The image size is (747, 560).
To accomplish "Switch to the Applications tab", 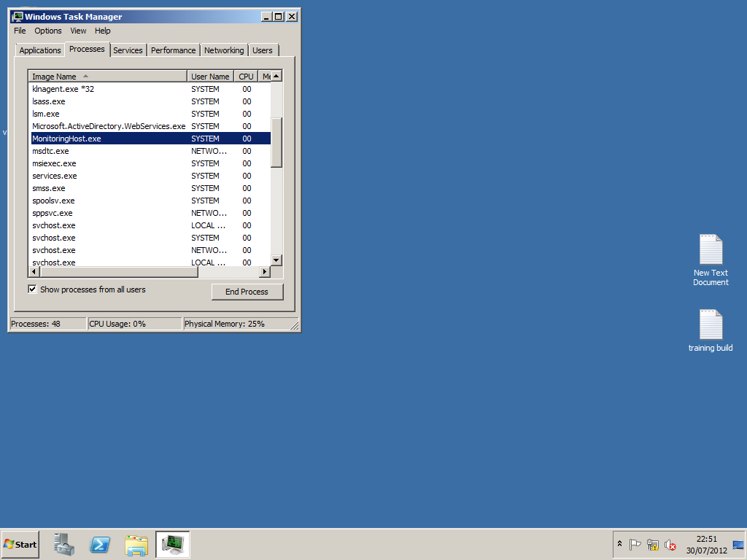I will pyautogui.click(x=40, y=50).
